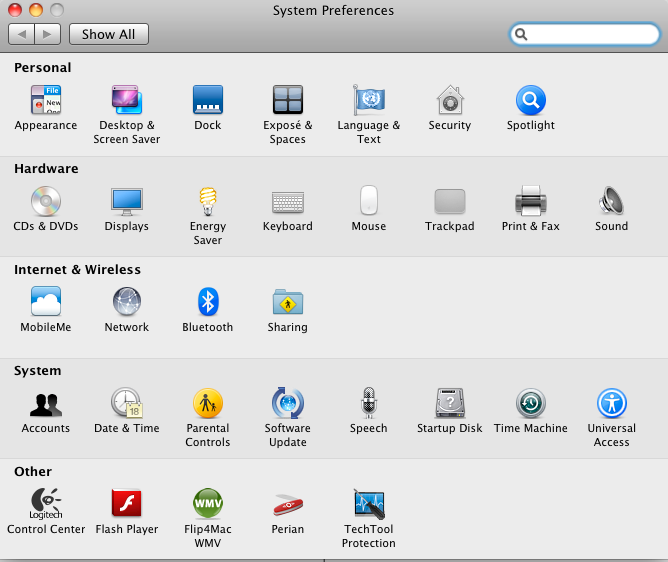Minimize the window with yellow button
The height and width of the screenshot is (562, 668).
36,10
